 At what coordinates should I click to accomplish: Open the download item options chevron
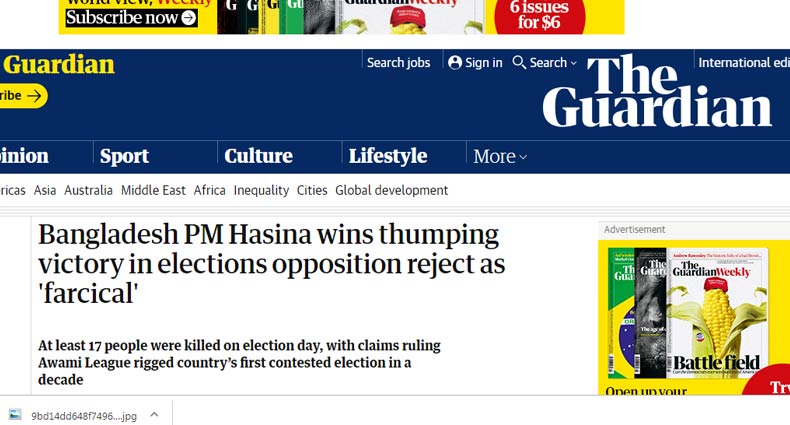pos(154,414)
